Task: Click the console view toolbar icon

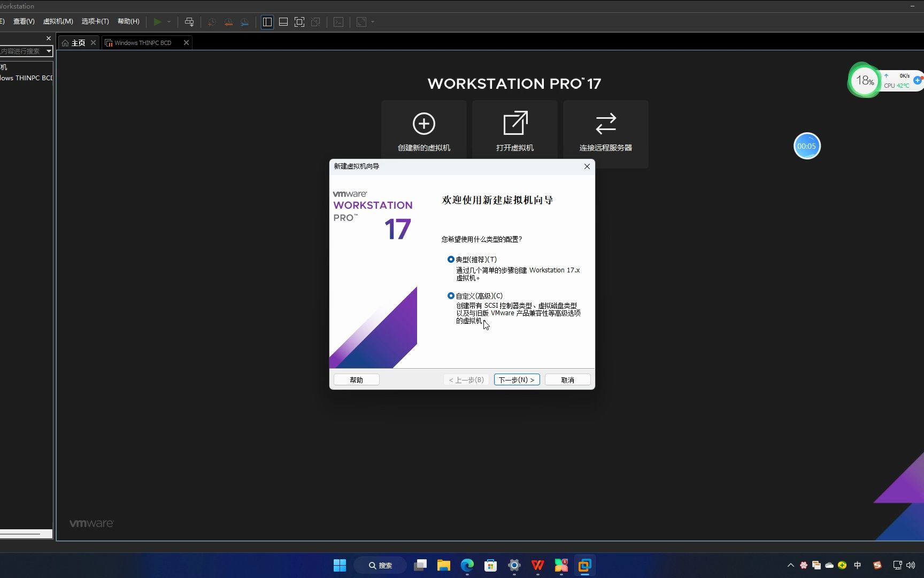Action: coord(338,22)
